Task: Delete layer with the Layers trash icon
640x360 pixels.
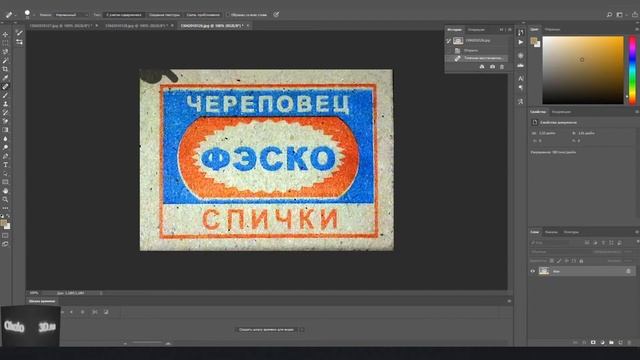Action: pos(629,342)
